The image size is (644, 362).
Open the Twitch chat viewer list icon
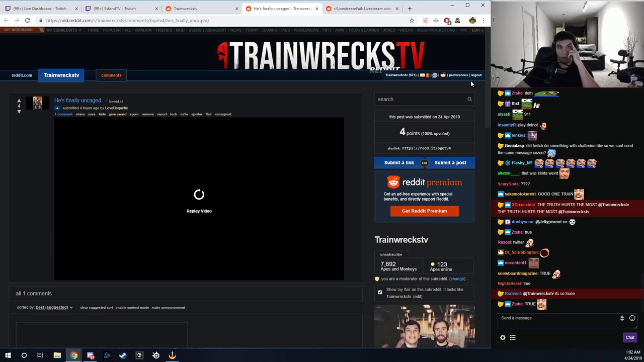pyautogui.click(x=513, y=338)
